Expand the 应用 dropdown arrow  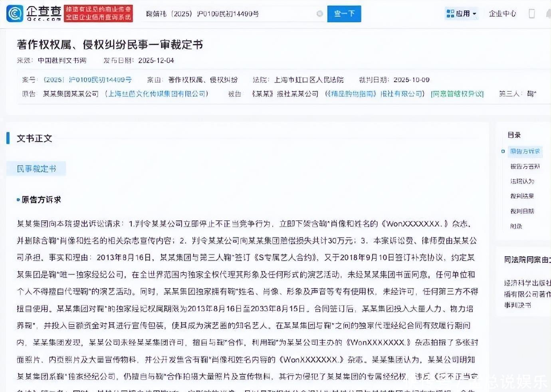(474, 14)
